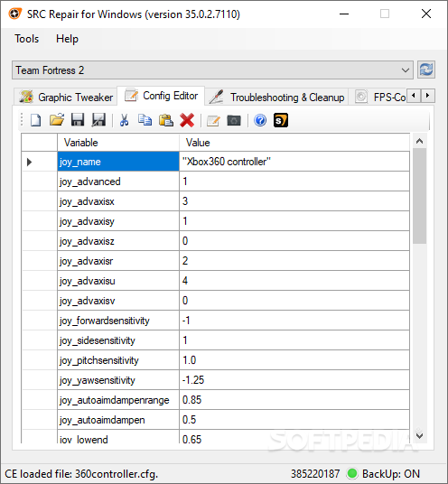The image size is (448, 484).
Task: Open config in text editor icon
Action: click(213, 121)
